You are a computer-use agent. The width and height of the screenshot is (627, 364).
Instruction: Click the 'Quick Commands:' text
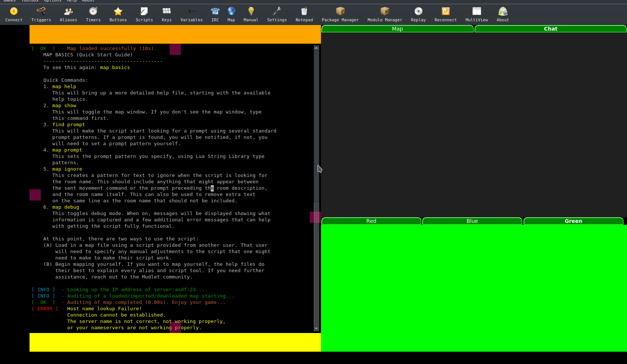click(x=66, y=80)
